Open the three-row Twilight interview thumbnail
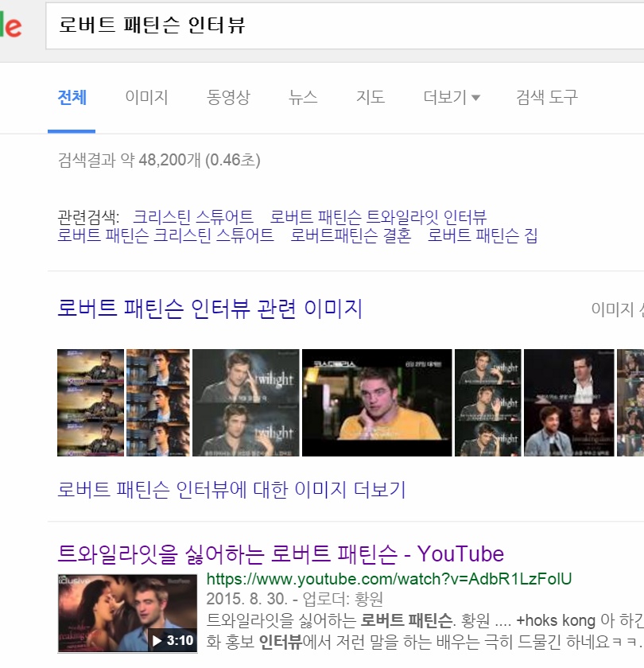This screenshot has height=668, width=644. [x=487, y=402]
